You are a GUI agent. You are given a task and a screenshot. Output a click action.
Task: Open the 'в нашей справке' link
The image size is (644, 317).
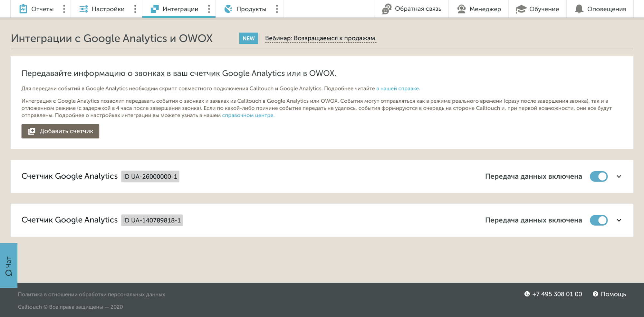398,89
